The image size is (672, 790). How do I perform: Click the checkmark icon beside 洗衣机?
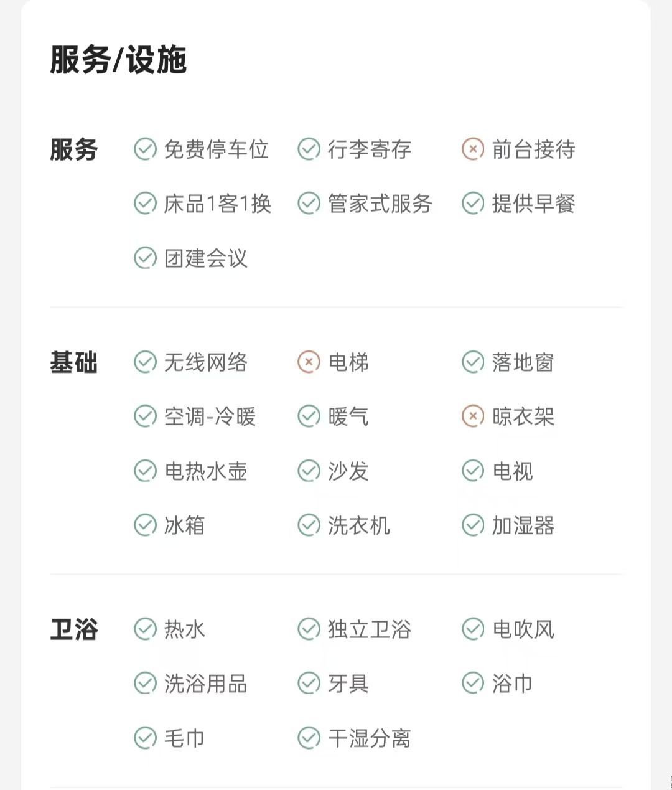(309, 525)
